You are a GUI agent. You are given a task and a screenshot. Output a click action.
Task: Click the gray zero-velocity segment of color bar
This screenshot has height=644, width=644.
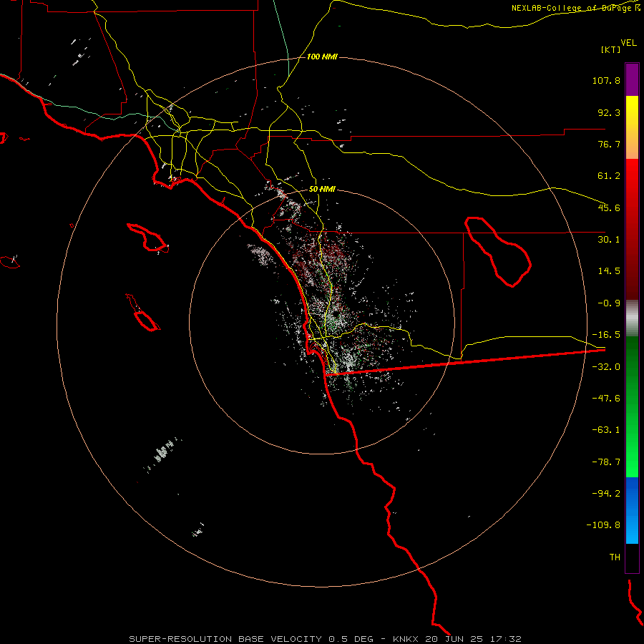632,318
